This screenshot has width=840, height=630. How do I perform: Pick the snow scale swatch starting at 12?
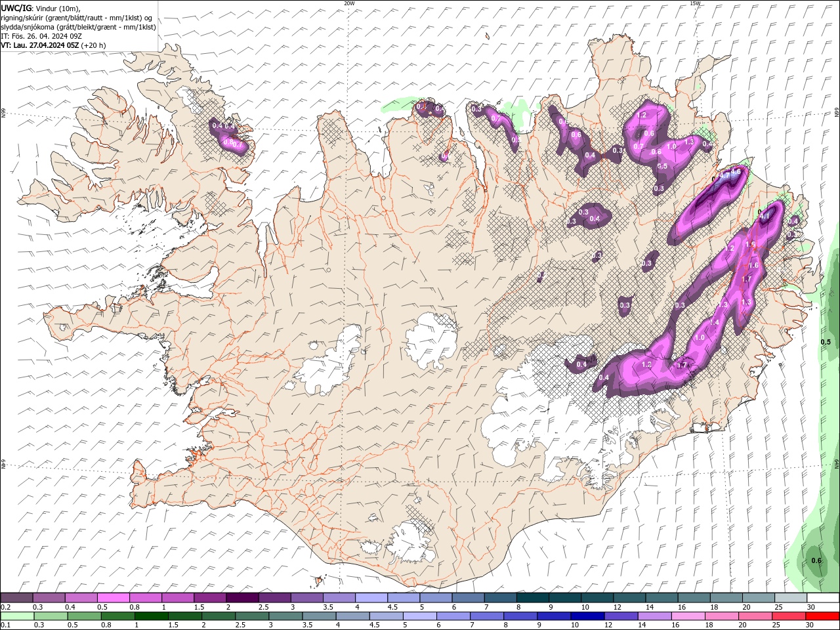tap(629, 598)
